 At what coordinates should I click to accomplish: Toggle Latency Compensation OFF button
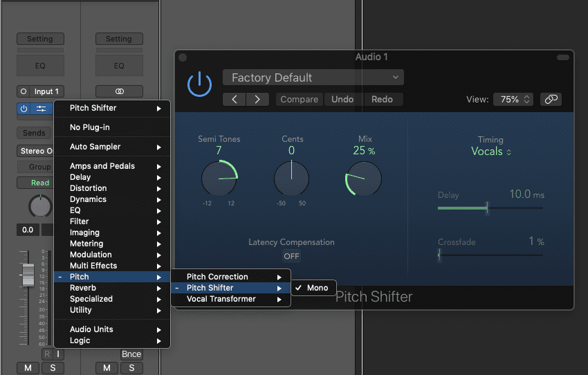pyautogui.click(x=291, y=256)
